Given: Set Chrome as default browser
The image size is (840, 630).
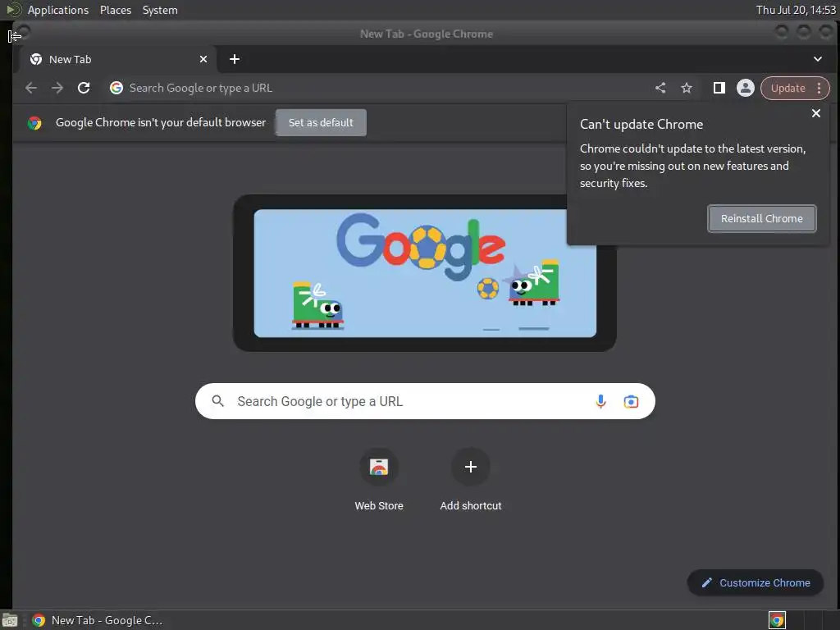Looking at the screenshot, I should [321, 123].
